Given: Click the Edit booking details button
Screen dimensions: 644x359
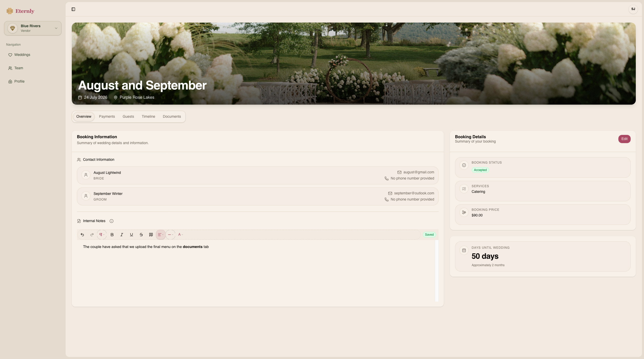Looking at the screenshot, I should tap(624, 139).
